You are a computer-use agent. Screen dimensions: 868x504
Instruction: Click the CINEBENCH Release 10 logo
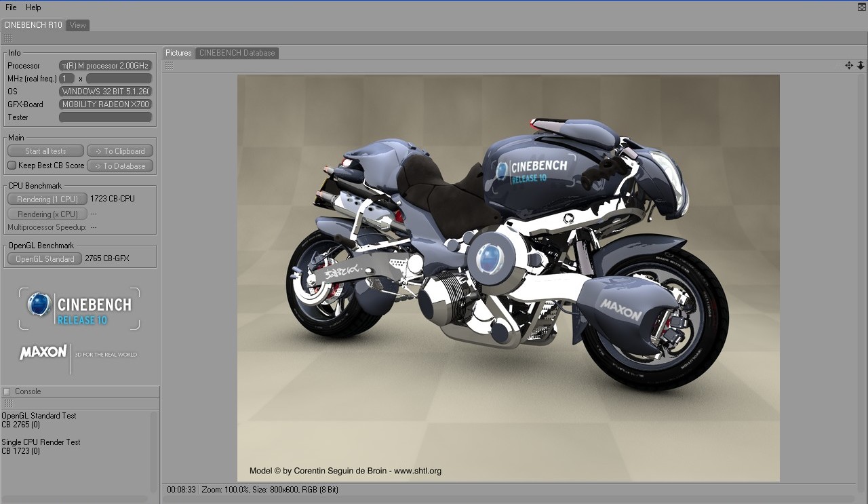point(79,309)
